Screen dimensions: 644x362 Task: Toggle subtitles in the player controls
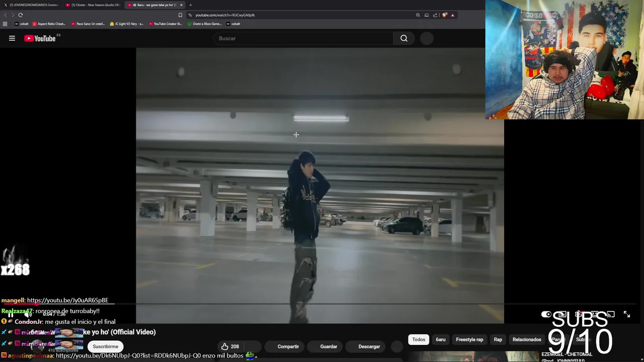click(562, 314)
